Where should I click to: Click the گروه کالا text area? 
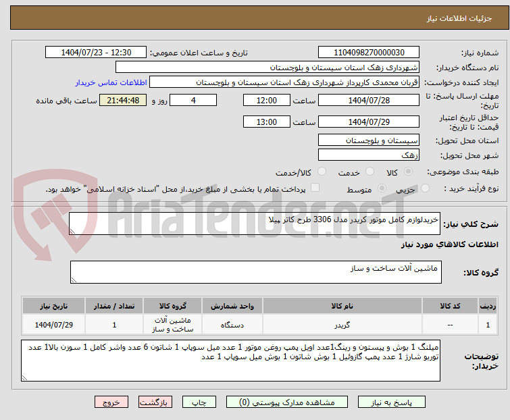(x=256, y=272)
